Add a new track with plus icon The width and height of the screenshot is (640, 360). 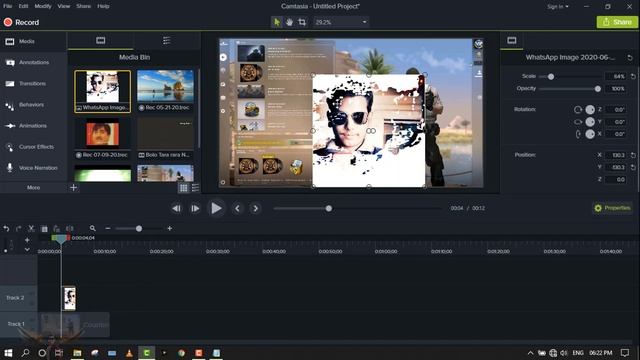point(27,240)
